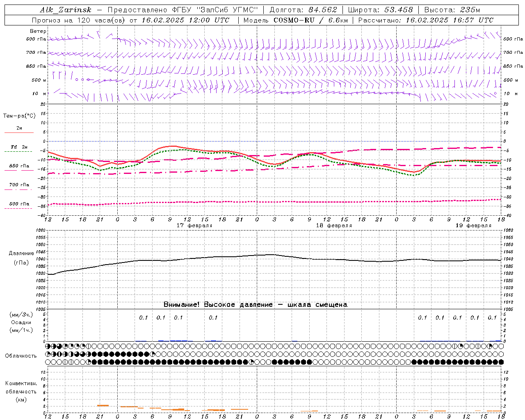Select the model name COSMO-RU / 6.6км
Image resolution: width=525 pixels, height=420 pixels.
click(x=310, y=20)
